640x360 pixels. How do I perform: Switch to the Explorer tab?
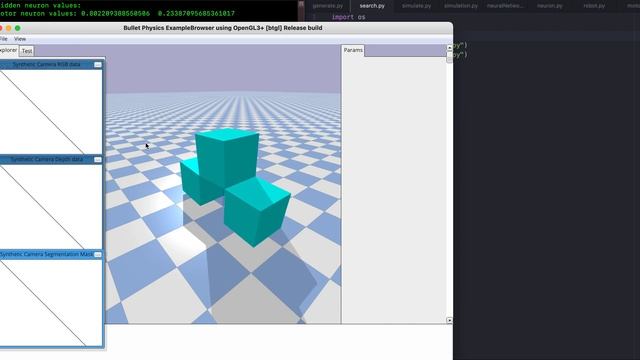[x=9, y=50]
